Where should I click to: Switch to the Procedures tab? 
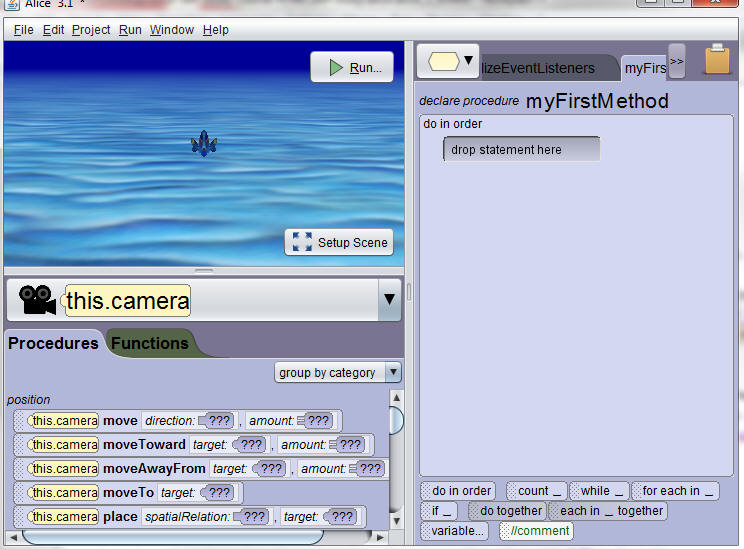[53, 343]
